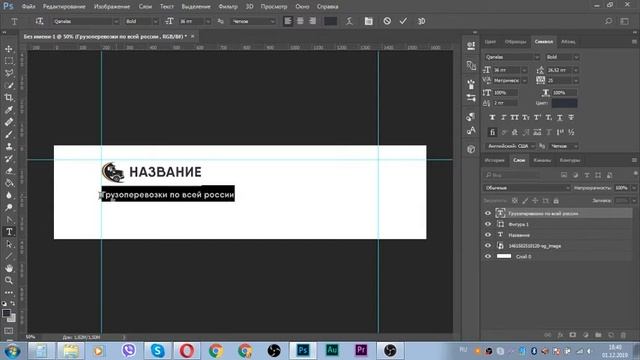This screenshot has height=360, width=640.
Task: Open the Файл menu
Action: 28,7
